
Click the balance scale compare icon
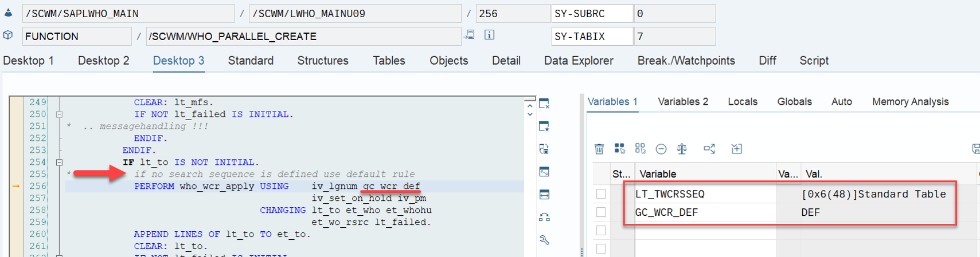682,149
